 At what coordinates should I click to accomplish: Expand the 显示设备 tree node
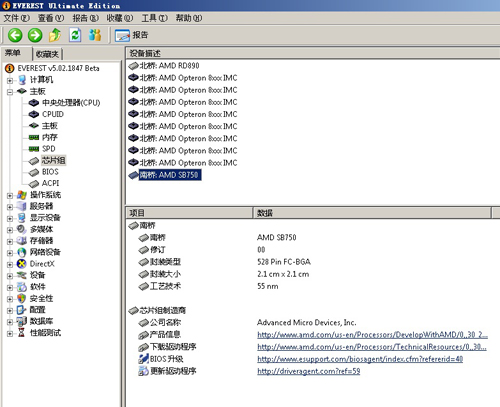pos(10,219)
